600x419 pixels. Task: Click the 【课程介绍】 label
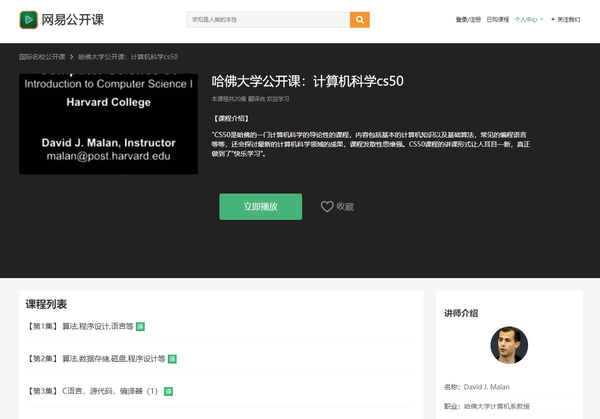pos(231,119)
